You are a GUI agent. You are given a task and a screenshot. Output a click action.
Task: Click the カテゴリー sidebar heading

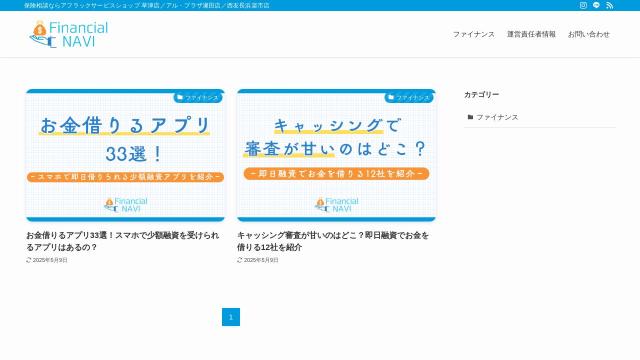click(481, 95)
